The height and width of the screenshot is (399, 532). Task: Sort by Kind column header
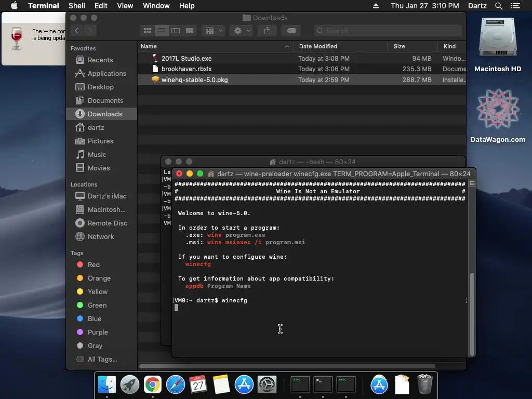451,46
